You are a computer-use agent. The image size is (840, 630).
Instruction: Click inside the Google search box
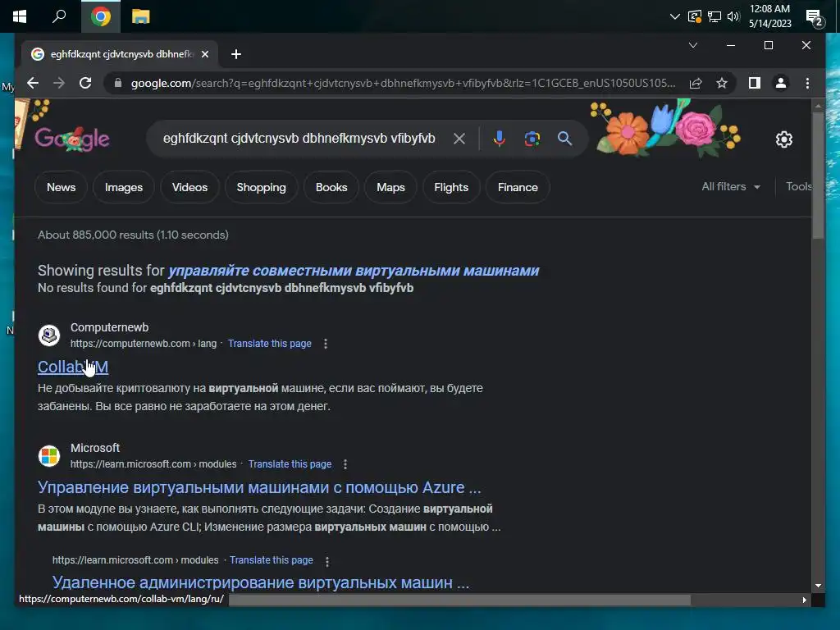tap(299, 139)
